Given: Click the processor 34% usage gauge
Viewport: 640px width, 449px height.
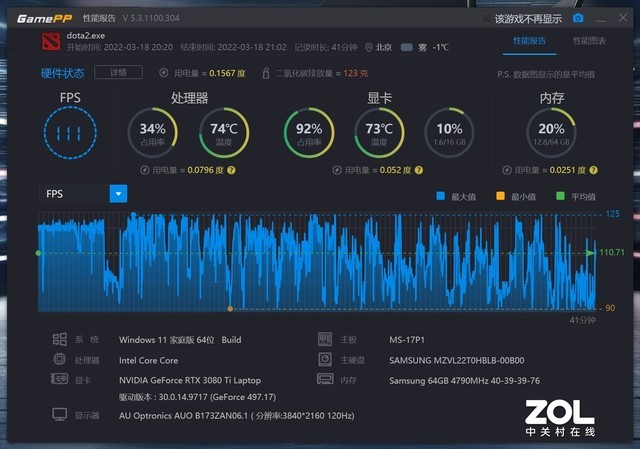Looking at the screenshot, I should tap(153, 133).
